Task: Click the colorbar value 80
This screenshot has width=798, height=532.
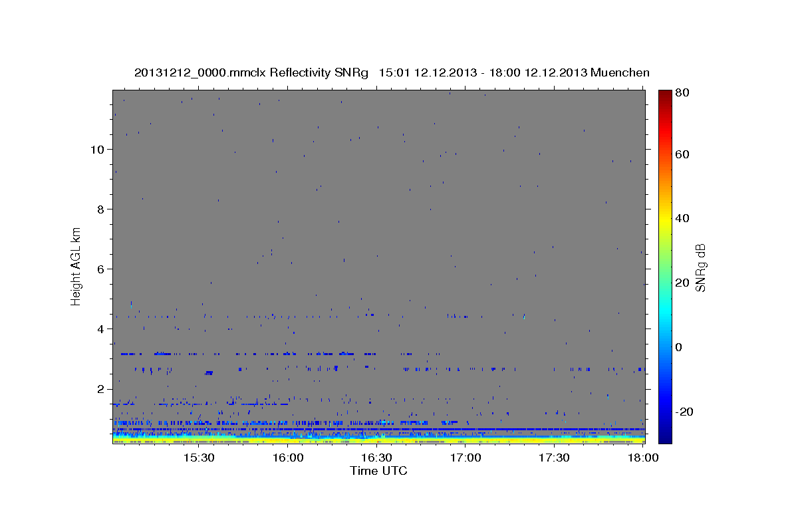Action: tap(682, 92)
